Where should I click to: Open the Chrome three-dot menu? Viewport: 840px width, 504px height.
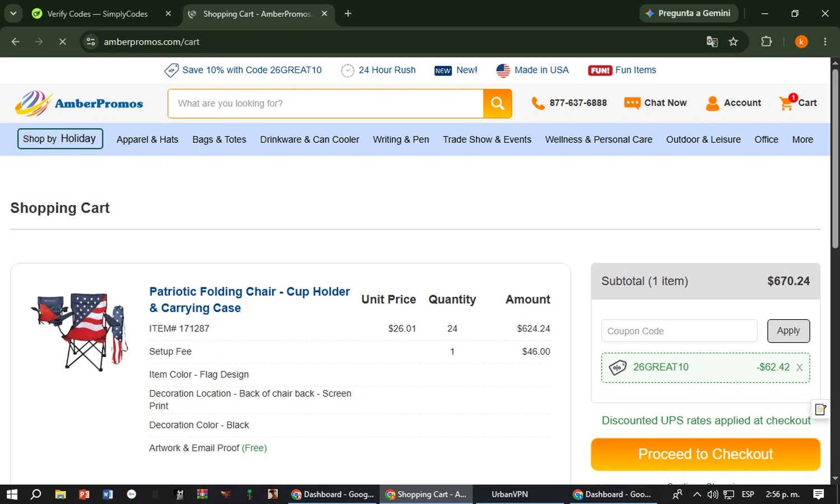[825, 41]
